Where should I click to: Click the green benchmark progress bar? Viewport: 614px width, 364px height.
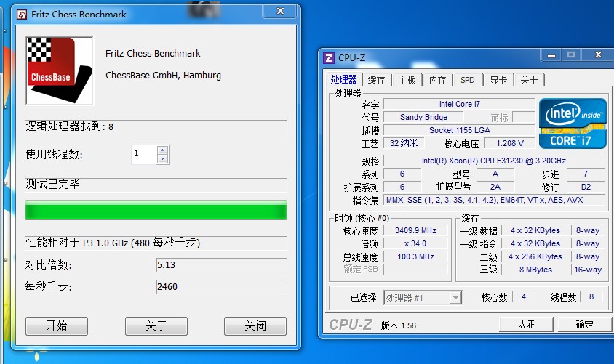click(x=156, y=210)
